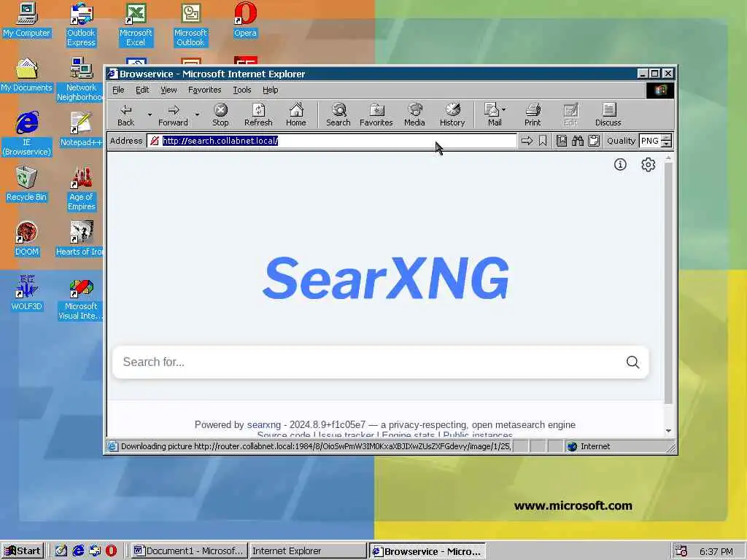
Task: Click the Go arrow next to address bar
Action: coord(527,141)
